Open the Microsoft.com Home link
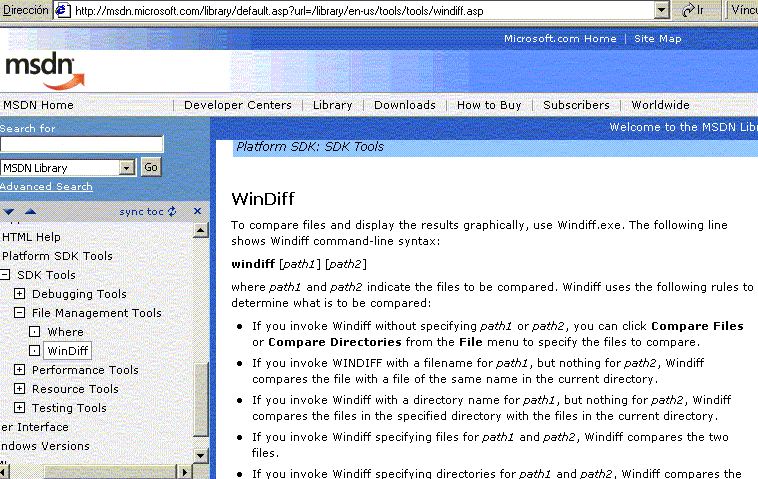This screenshot has height=479, width=758. [x=560, y=39]
